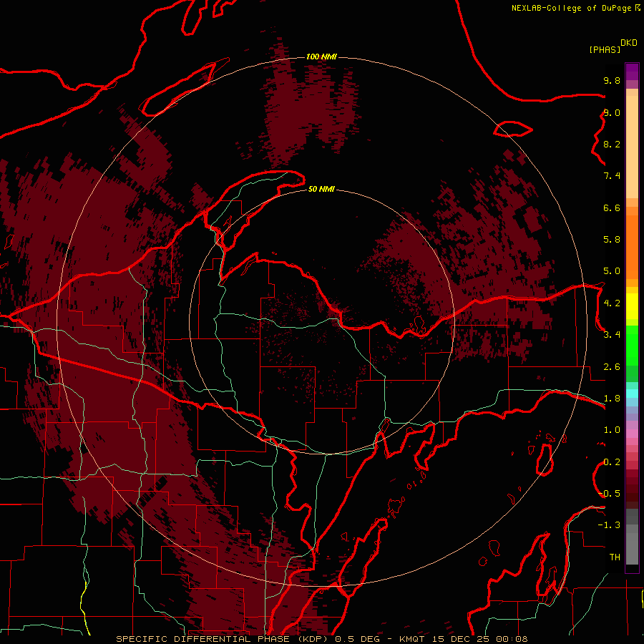Click the 50 NMI range ring label
The image size is (644, 644).
click(x=321, y=189)
